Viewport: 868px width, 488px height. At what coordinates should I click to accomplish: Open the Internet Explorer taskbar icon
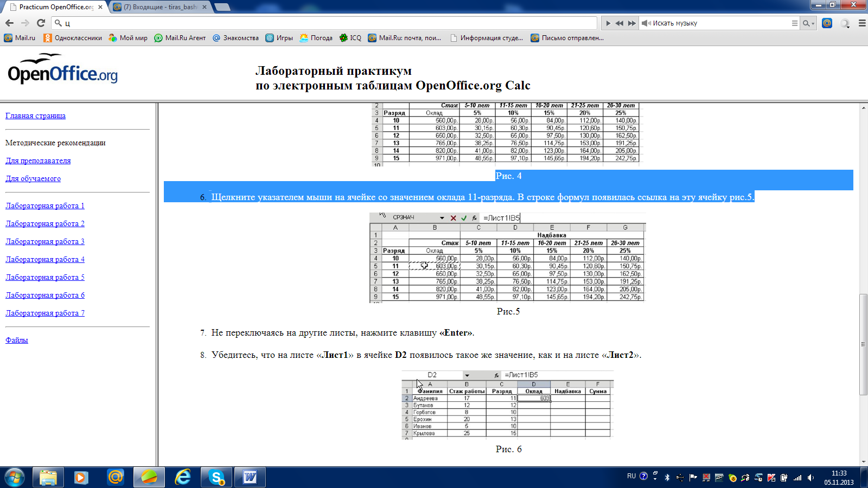click(x=183, y=477)
